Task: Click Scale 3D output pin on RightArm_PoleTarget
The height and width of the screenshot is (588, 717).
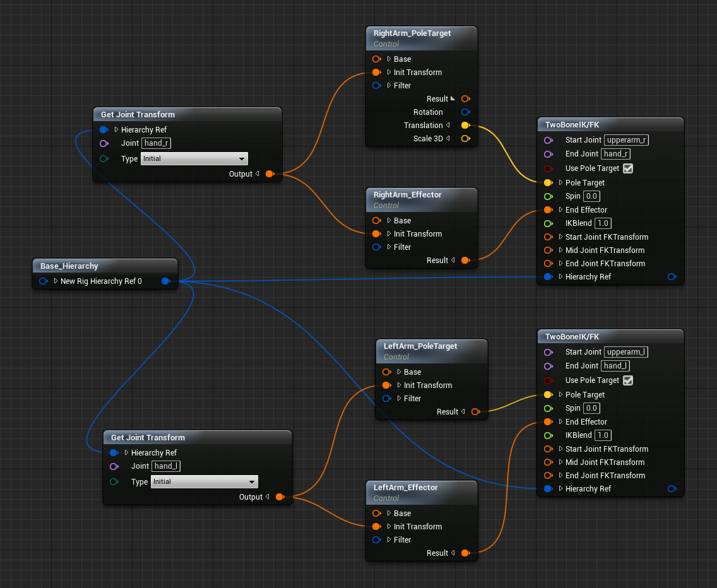Action: point(465,139)
